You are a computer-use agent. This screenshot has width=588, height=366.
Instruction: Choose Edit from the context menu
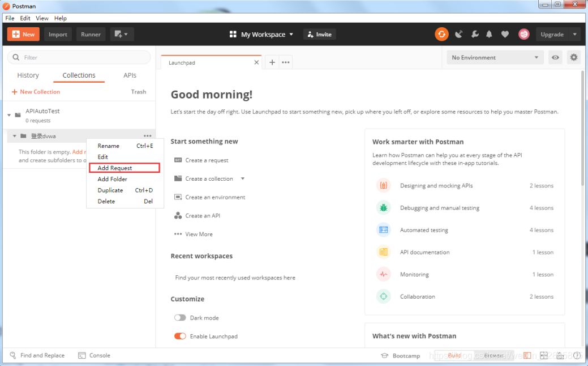[125, 157]
